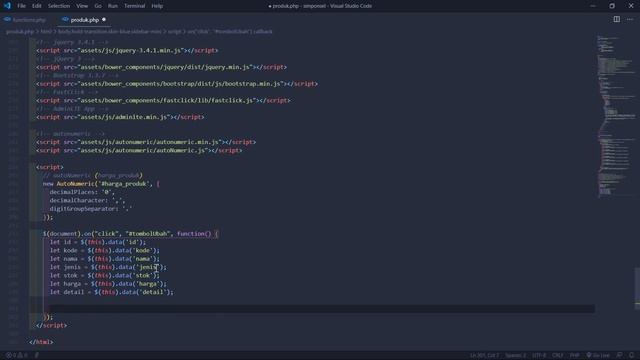640x360 pixels.
Task: Open the feedback icon in status bar
Action: (x=620, y=355)
